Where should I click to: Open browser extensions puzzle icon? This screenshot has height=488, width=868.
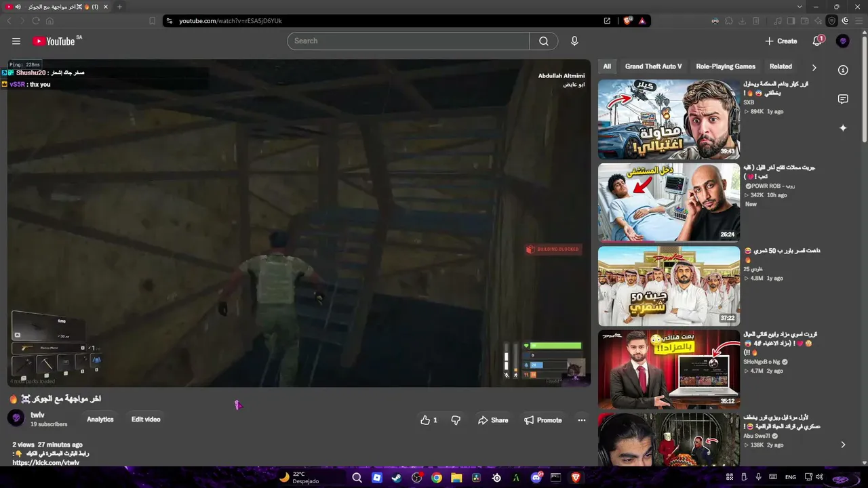click(x=729, y=21)
